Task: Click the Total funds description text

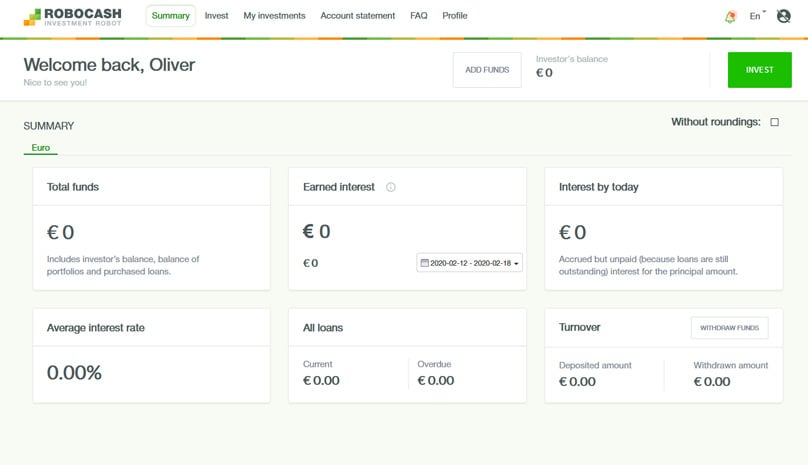Action: pos(123,265)
